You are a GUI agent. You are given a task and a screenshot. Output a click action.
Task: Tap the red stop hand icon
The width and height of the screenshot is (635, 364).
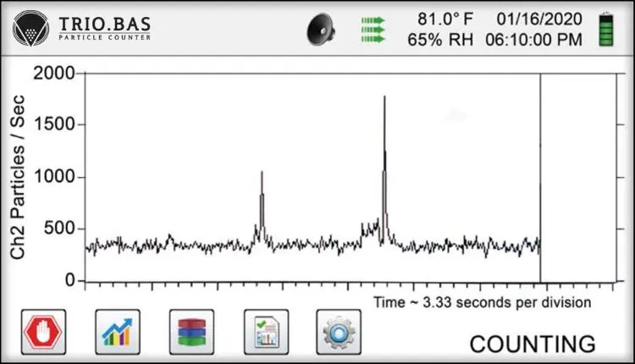(x=43, y=332)
